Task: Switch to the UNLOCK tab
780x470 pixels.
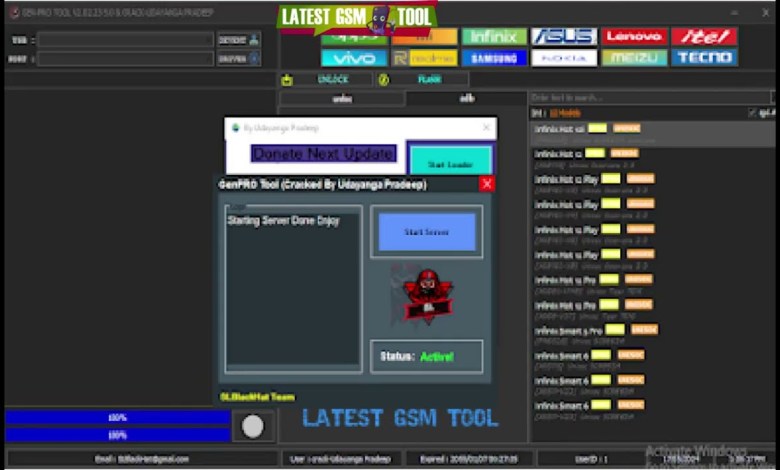Action: click(x=333, y=79)
